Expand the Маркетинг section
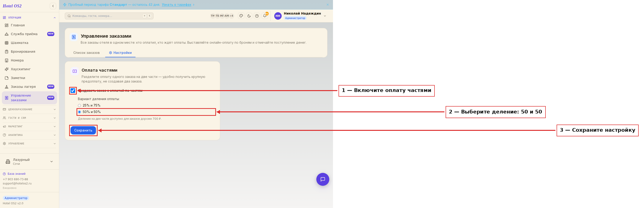This screenshot has width=644, height=208. [x=30, y=126]
